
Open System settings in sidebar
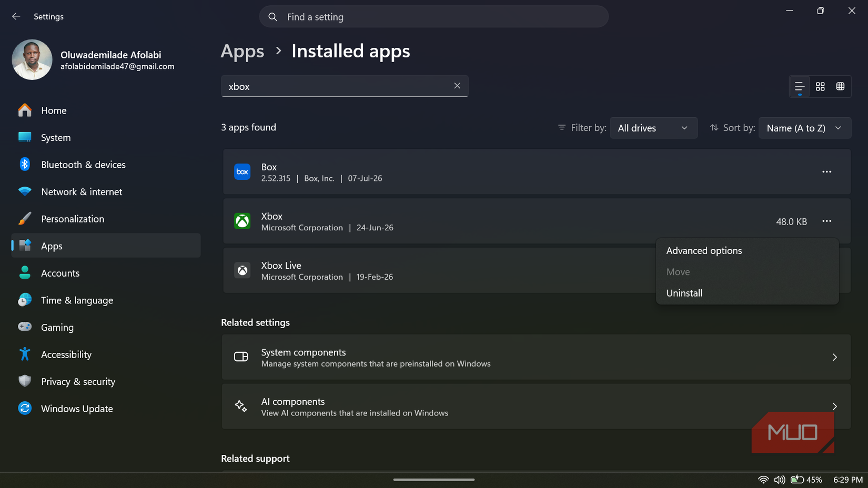(x=106, y=137)
